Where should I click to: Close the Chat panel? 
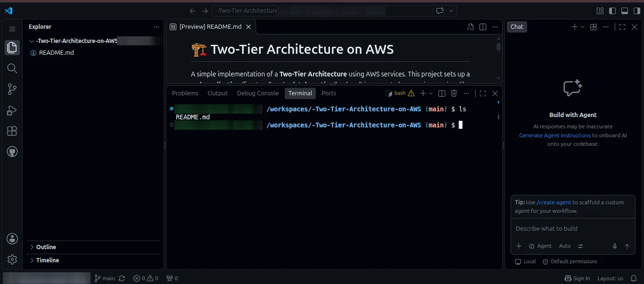(x=635, y=27)
